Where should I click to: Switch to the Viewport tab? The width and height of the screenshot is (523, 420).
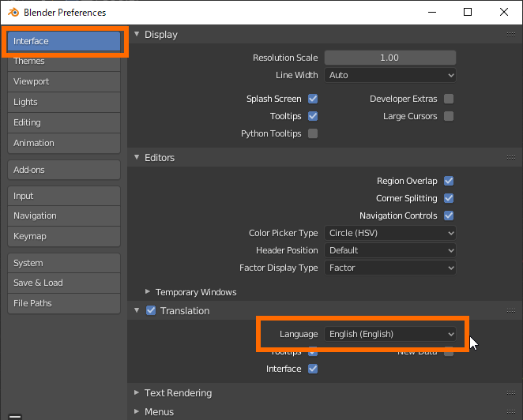point(64,81)
